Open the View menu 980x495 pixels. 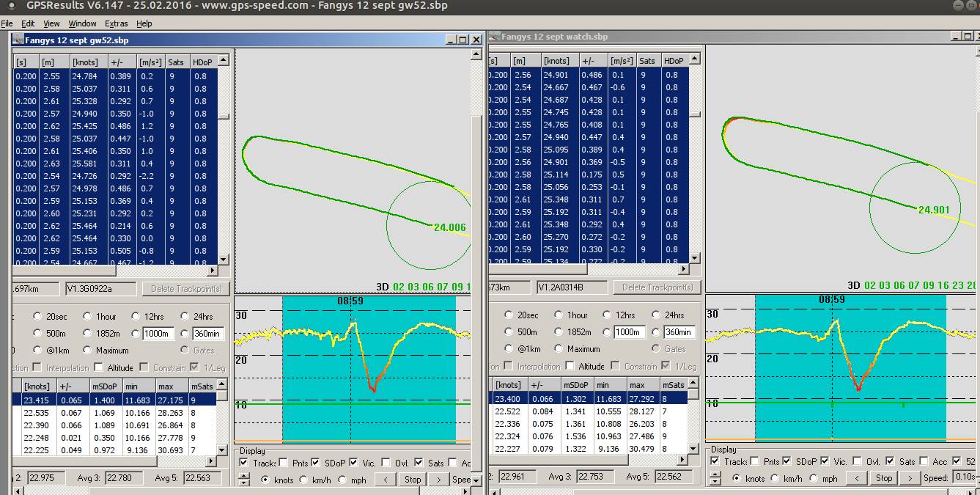click(x=51, y=23)
